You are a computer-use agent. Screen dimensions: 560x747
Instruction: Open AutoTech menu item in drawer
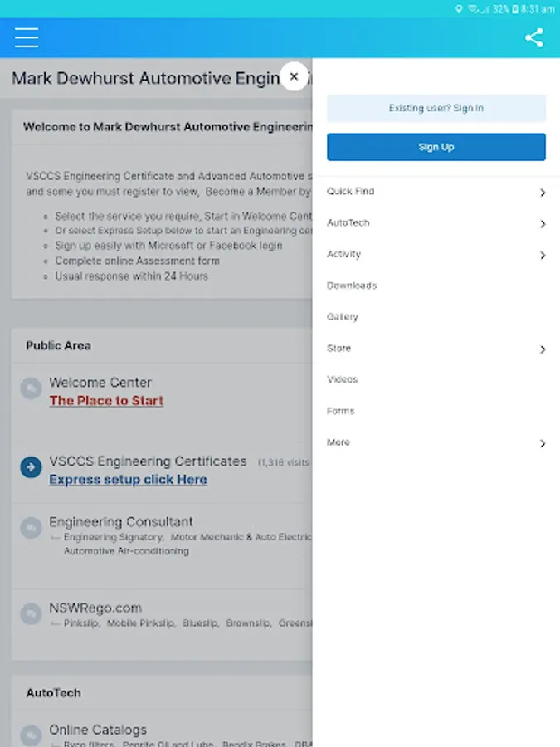348,223
